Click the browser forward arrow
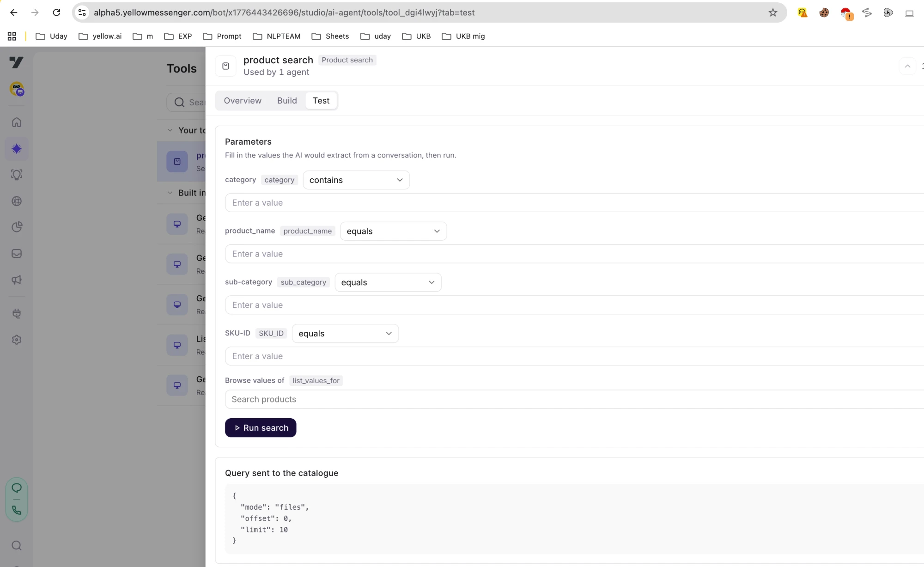Image resolution: width=924 pixels, height=567 pixels. (x=35, y=12)
